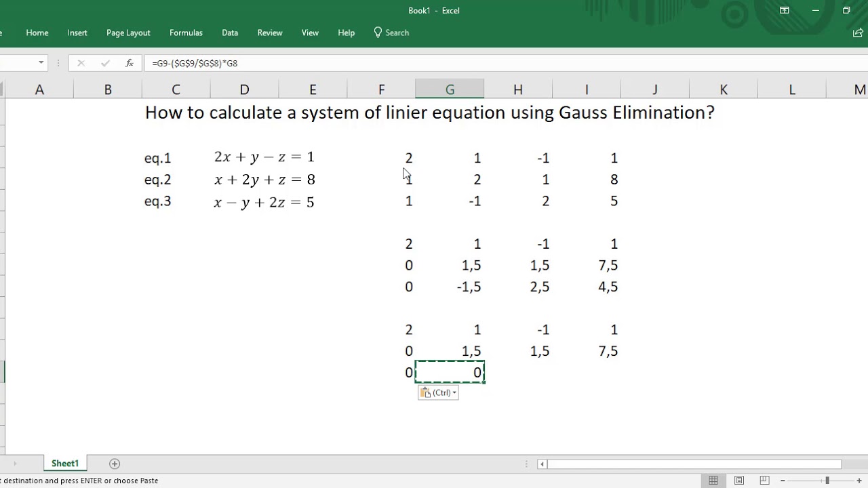Open the Paste Options (Ctrl) dropdown
Viewport: 868px width, 488px height.
(438, 392)
